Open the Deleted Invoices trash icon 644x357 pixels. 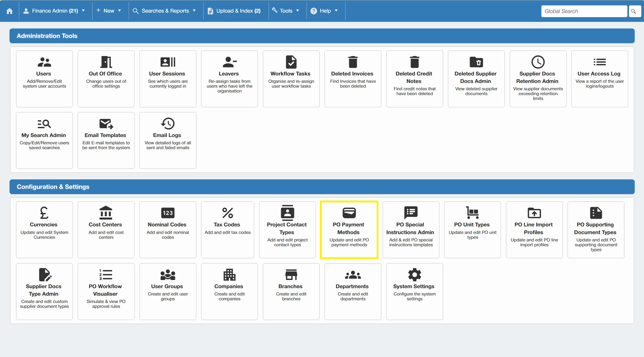(x=353, y=62)
